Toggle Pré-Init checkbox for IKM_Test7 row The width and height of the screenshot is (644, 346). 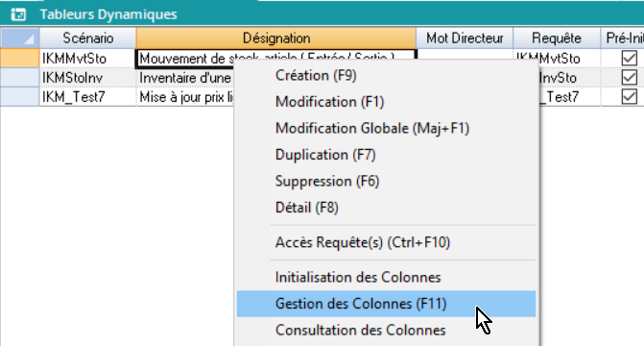click(630, 97)
